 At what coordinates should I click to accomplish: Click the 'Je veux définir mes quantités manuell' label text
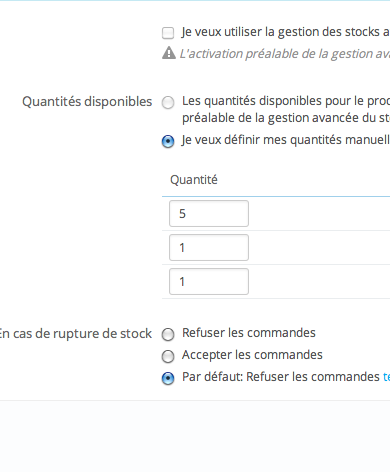click(x=286, y=140)
